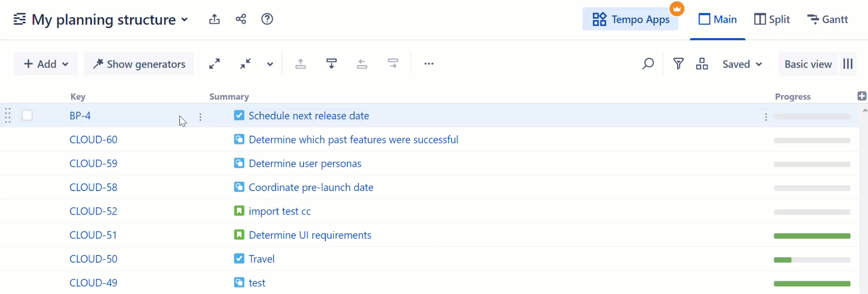
Task: Toggle the column layout bars button
Action: 848,64
